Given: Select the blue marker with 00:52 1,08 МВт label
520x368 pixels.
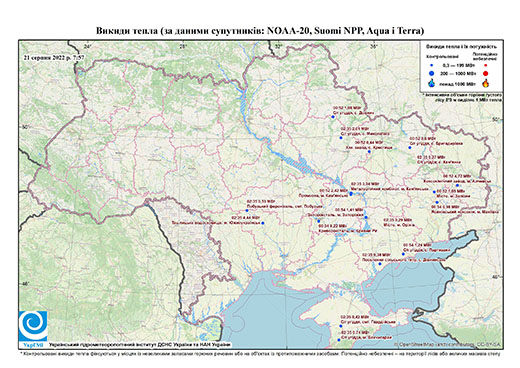Looking at the screenshot, I should [x=333, y=117].
